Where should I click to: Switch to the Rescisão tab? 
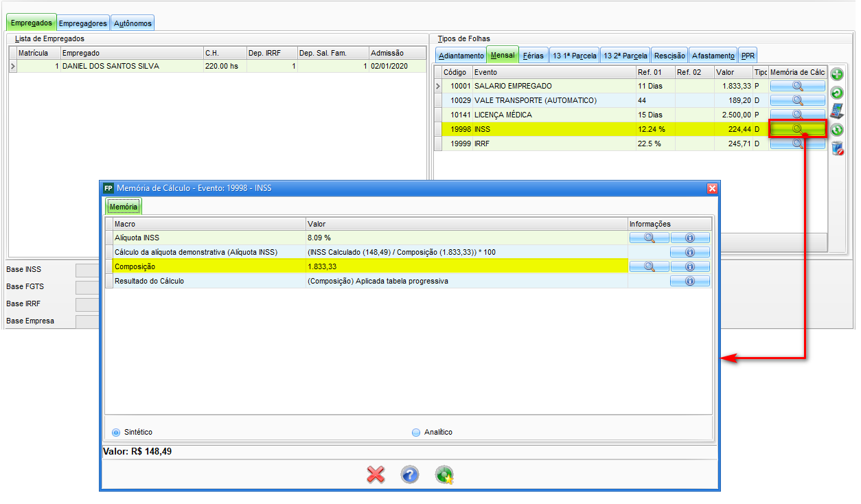(669, 56)
